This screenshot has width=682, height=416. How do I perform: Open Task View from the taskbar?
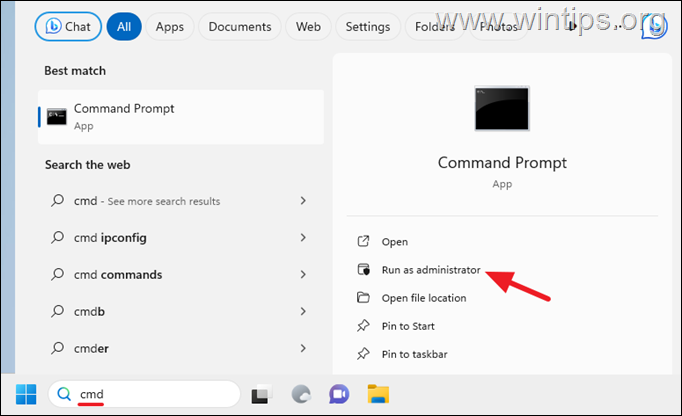261,394
